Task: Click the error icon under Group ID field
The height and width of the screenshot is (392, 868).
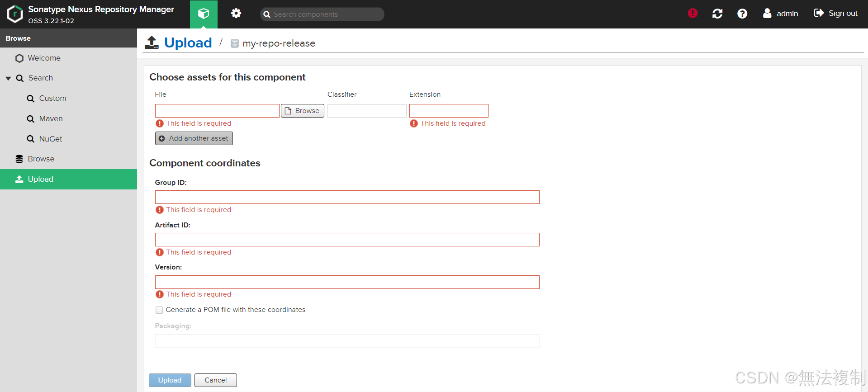Action: click(160, 210)
